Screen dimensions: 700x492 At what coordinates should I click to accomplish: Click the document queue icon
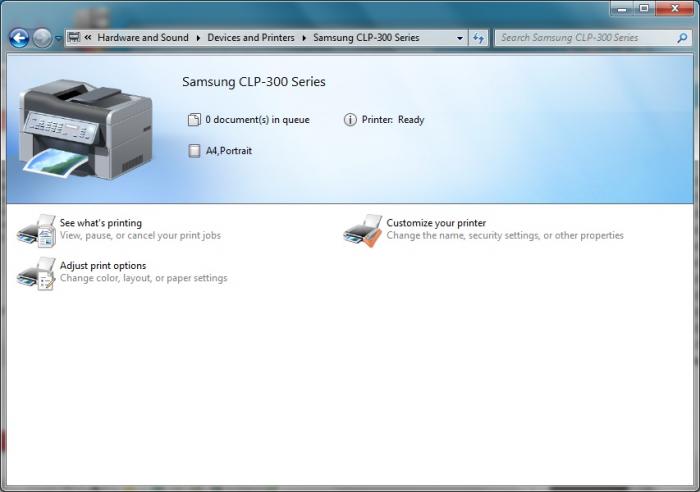194,120
